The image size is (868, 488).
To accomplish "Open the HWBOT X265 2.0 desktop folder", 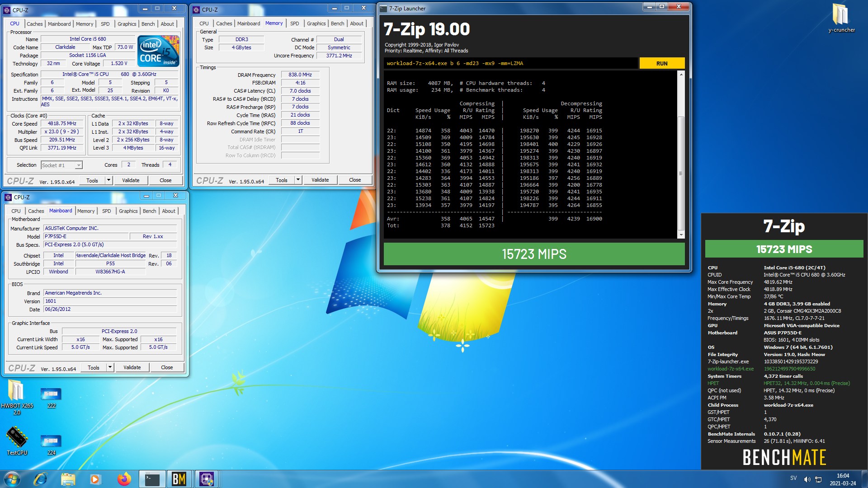I will [17, 397].
